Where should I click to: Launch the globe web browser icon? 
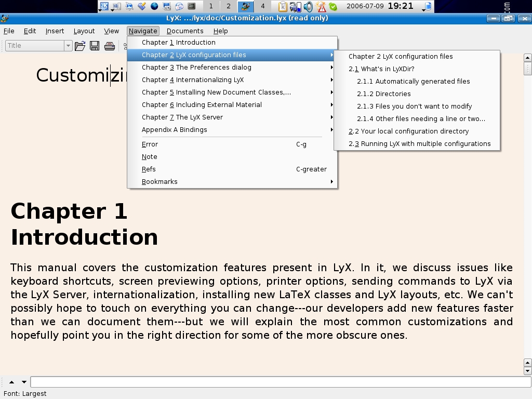pyautogui.click(x=154, y=6)
